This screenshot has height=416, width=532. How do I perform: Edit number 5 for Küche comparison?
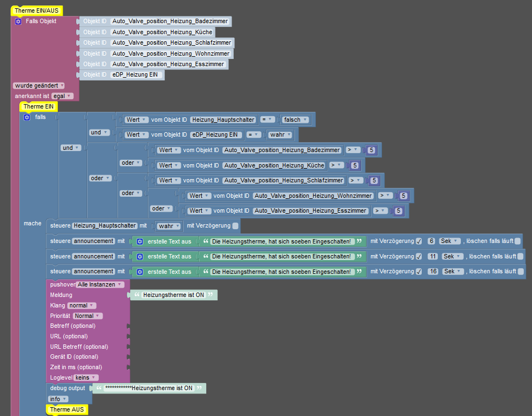pyautogui.click(x=355, y=165)
